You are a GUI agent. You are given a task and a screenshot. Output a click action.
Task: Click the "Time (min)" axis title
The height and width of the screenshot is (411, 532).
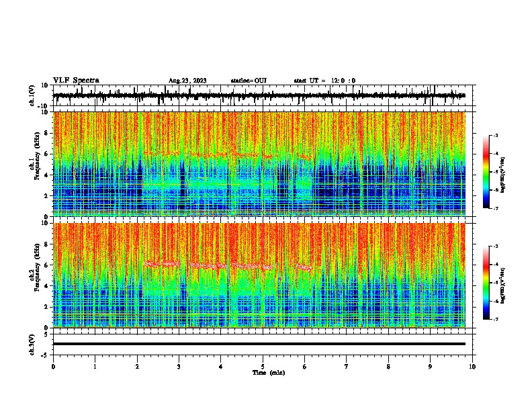click(269, 373)
